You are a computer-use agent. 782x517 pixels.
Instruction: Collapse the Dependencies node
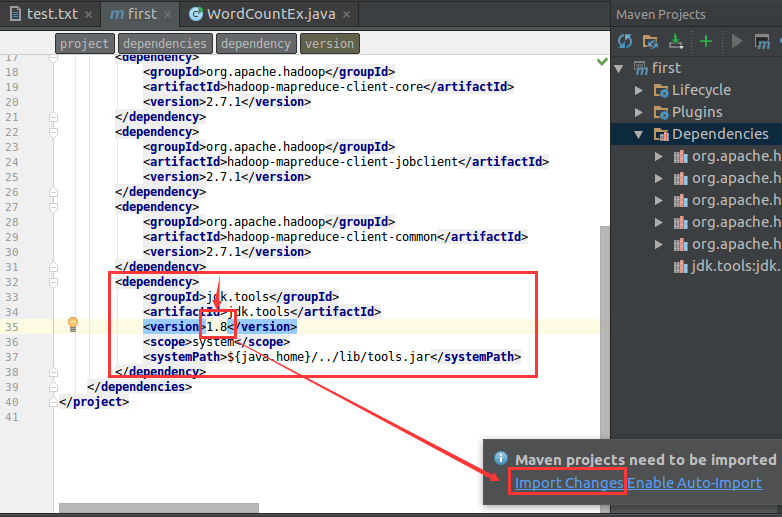[640, 134]
